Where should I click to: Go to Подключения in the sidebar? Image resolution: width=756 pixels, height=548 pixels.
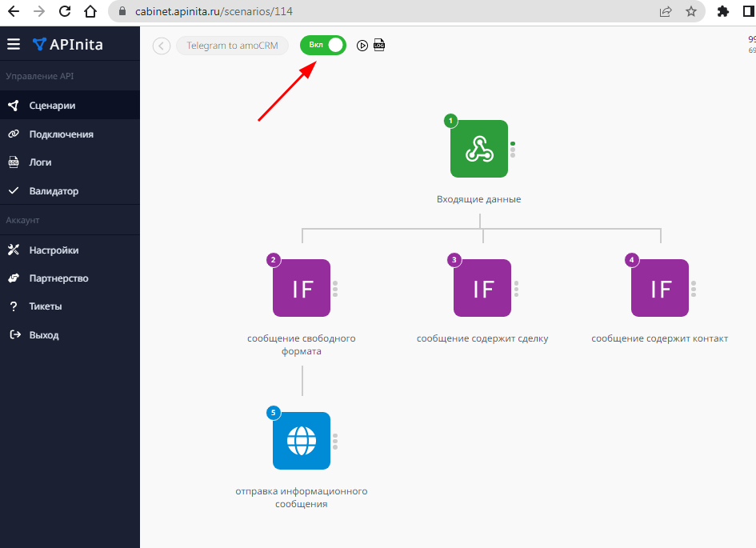61,134
